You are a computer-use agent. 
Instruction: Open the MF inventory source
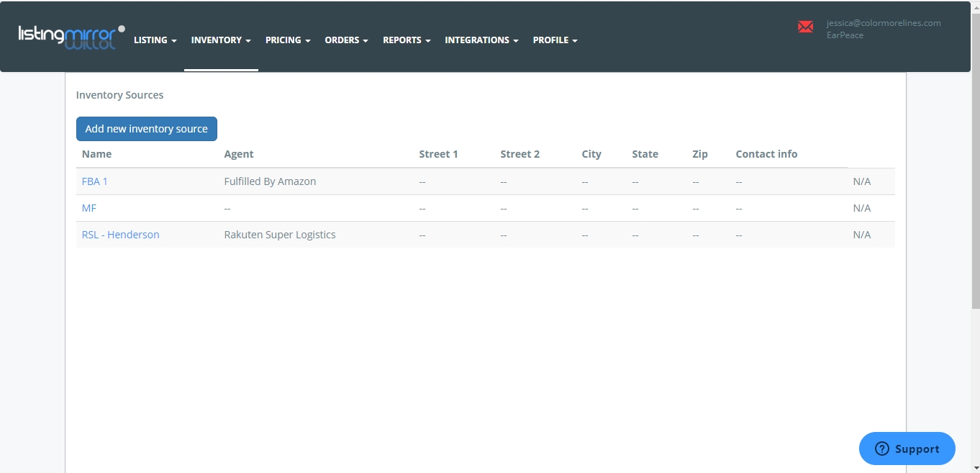pyautogui.click(x=89, y=208)
